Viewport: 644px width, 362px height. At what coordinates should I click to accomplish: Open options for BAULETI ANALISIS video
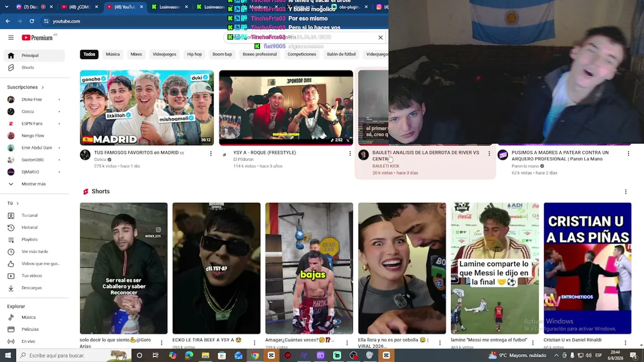(x=489, y=153)
